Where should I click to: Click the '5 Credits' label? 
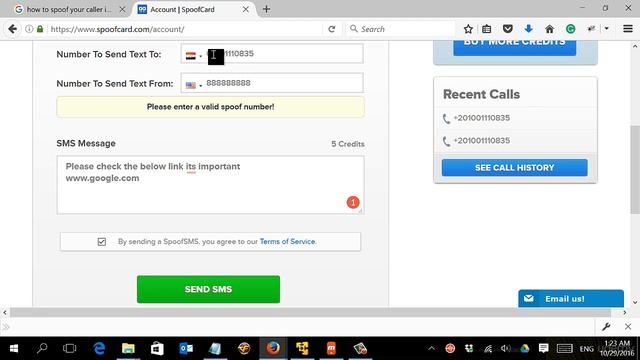pos(348,144)
